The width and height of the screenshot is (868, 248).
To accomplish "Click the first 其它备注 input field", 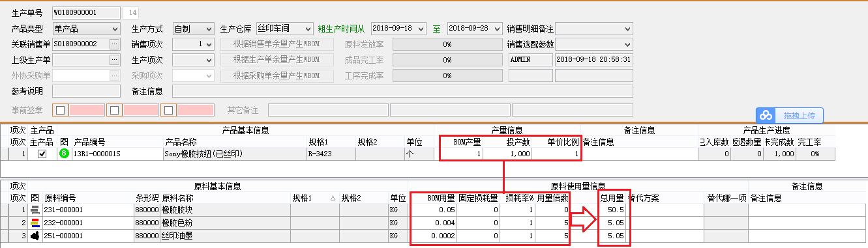I will pos(328,110).
